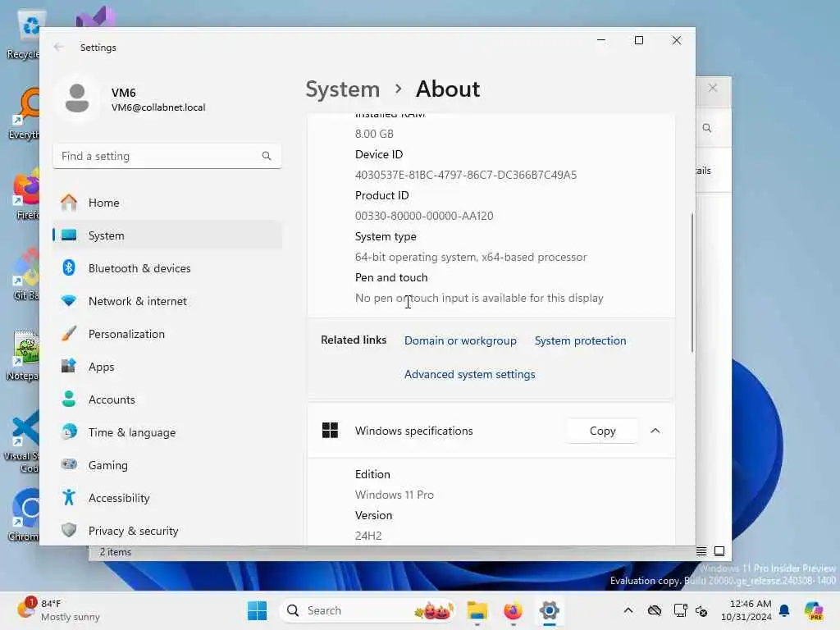Image resolution: width=840 pixels, height=630 pixels.
Task: Click the Device ID value text
Action: 466,175
